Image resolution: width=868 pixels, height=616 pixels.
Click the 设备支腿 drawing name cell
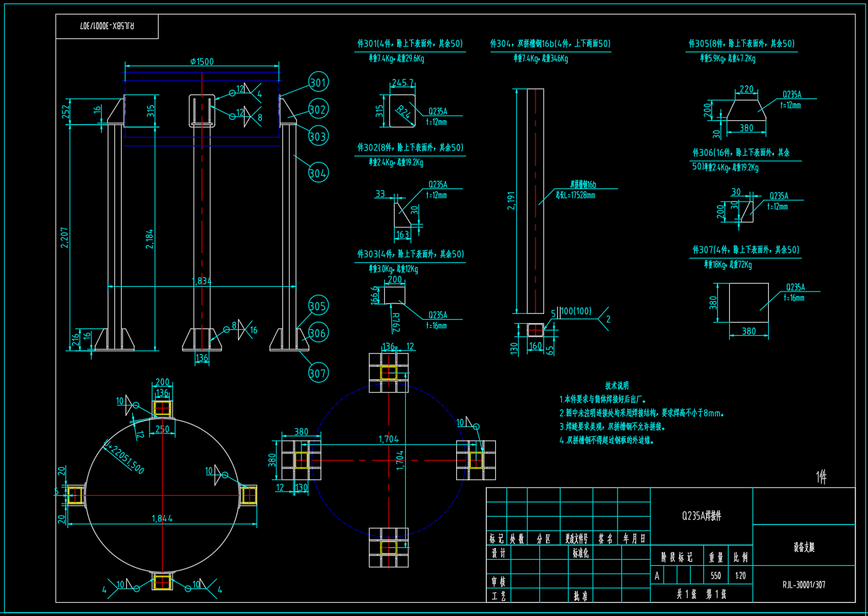(x=804, y=547)
